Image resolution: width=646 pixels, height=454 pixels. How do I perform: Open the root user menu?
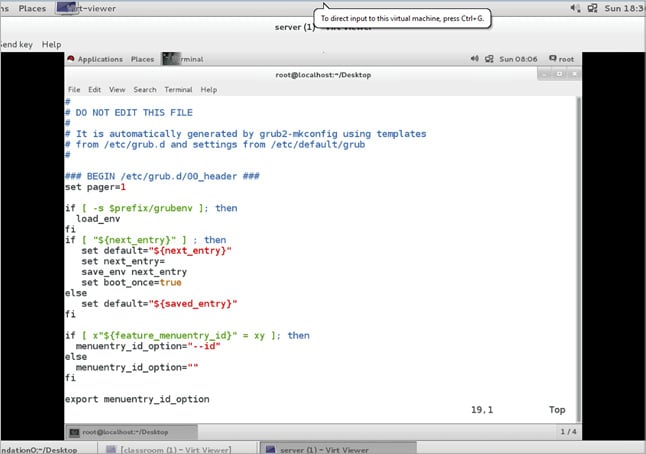563,59
